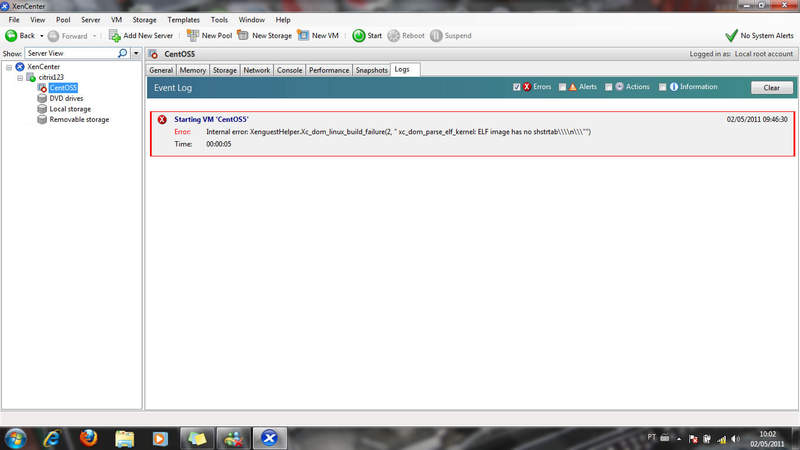Image resolution: width=800 pixels, height=450 pixels.
Task: Switch to the Console tab
Action: coord(289,70)
